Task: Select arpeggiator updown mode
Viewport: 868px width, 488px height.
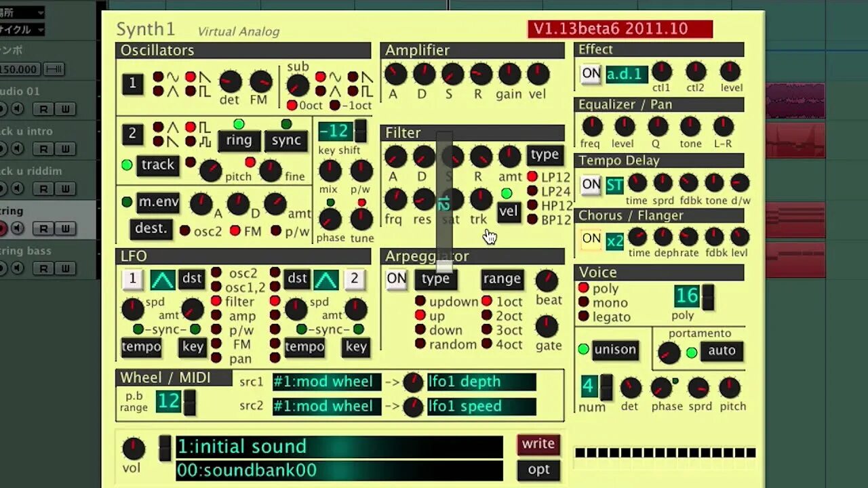Action: 420,302
